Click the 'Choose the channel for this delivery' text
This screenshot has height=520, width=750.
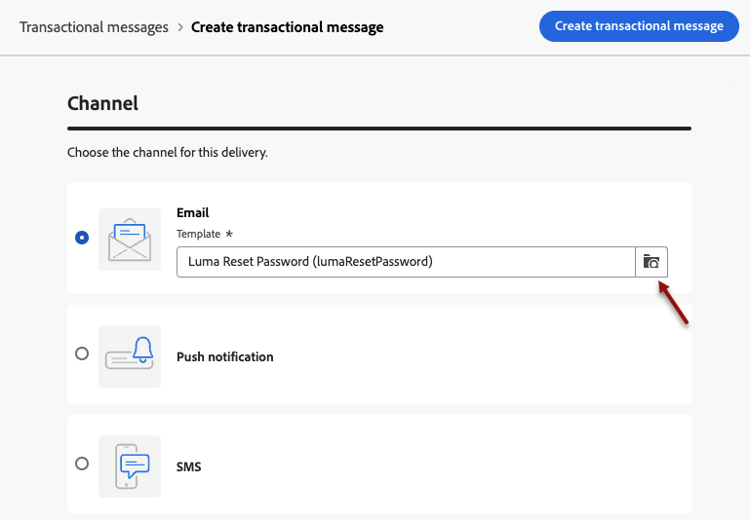(x=167, y=153)
